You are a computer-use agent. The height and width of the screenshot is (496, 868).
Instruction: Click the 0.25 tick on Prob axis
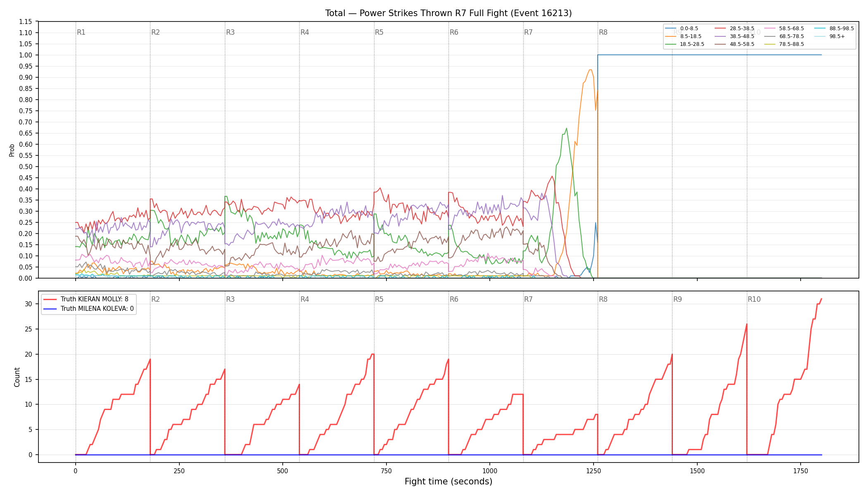[26, 222]
